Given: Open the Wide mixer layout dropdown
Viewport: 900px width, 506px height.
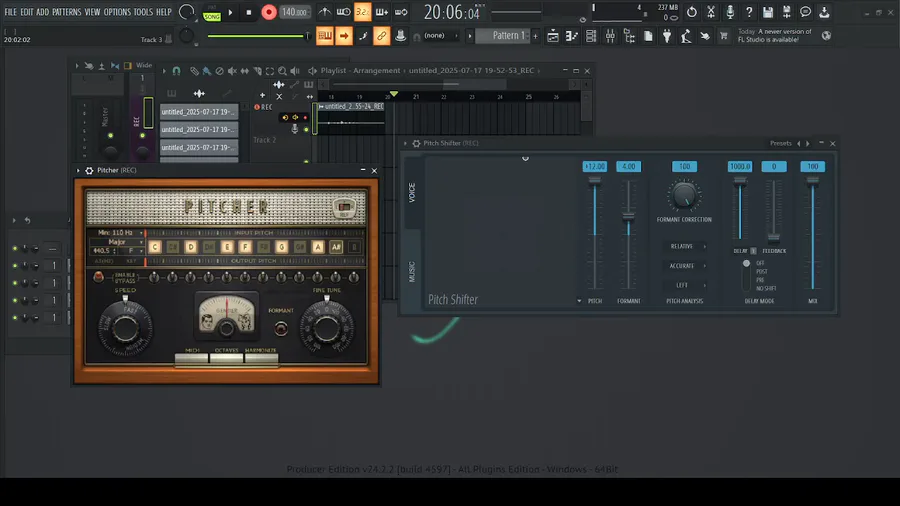Looking at the screenshot, I should point(143,65).
